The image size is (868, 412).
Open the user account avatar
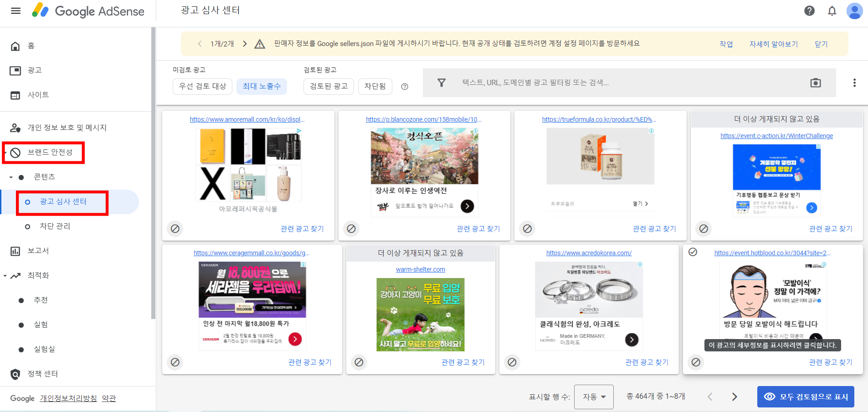click(x=854, y=11)
